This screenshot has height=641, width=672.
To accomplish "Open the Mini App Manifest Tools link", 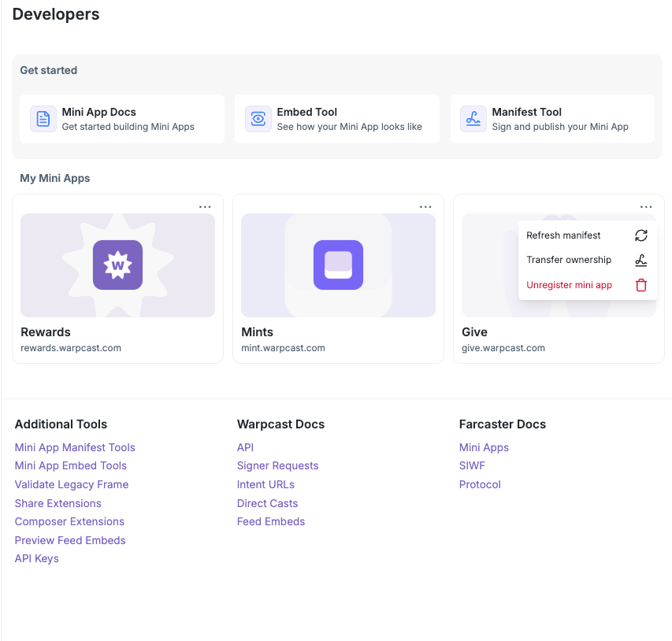I will pyautogui.click(x=75, y=447).
